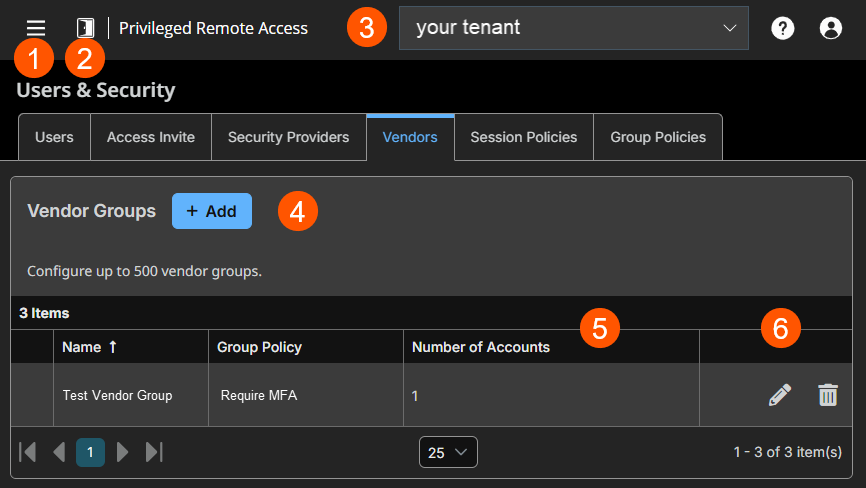Go to the next page arrow
866x488 pixels.
[x=123, y=452]
